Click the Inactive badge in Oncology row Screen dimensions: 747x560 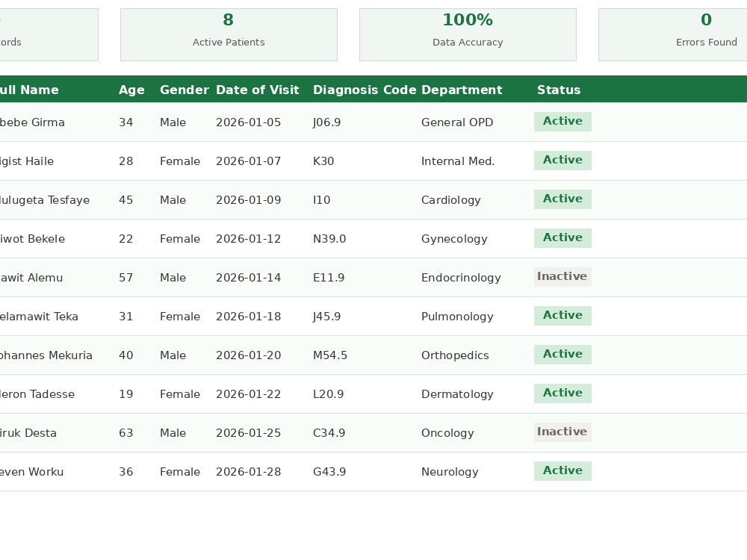(562, 432)
